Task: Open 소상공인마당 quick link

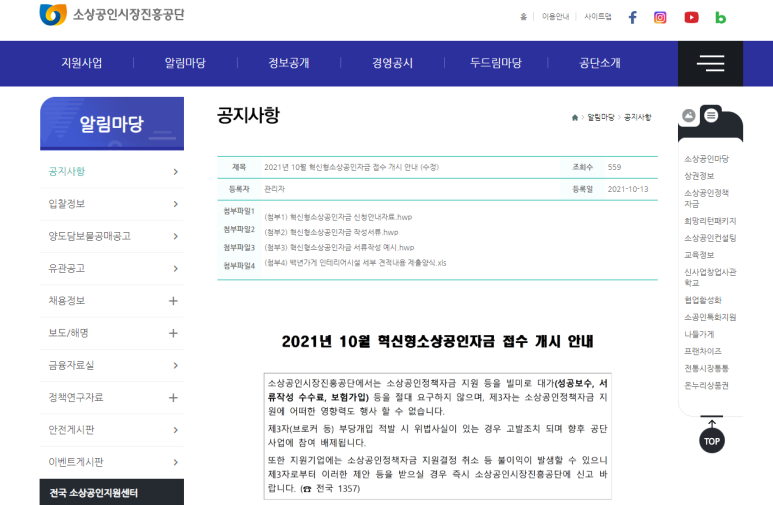Action: [x=706, y=159]
